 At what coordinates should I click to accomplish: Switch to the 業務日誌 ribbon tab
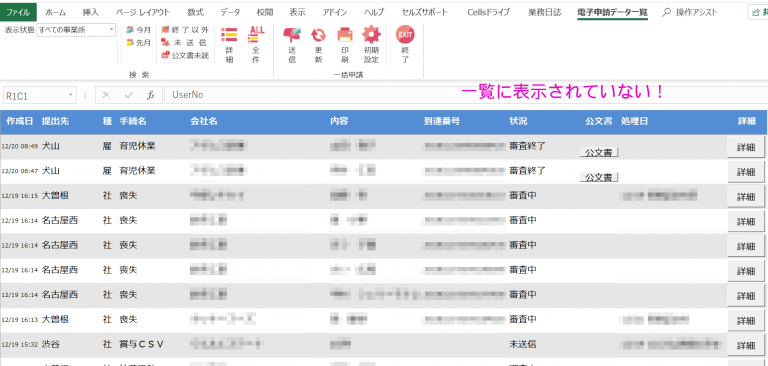545,12
